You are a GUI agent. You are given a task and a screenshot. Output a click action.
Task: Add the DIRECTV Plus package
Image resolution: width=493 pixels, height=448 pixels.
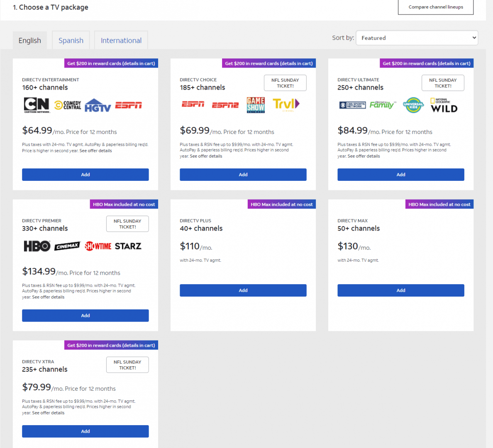[x=243, y=290]
